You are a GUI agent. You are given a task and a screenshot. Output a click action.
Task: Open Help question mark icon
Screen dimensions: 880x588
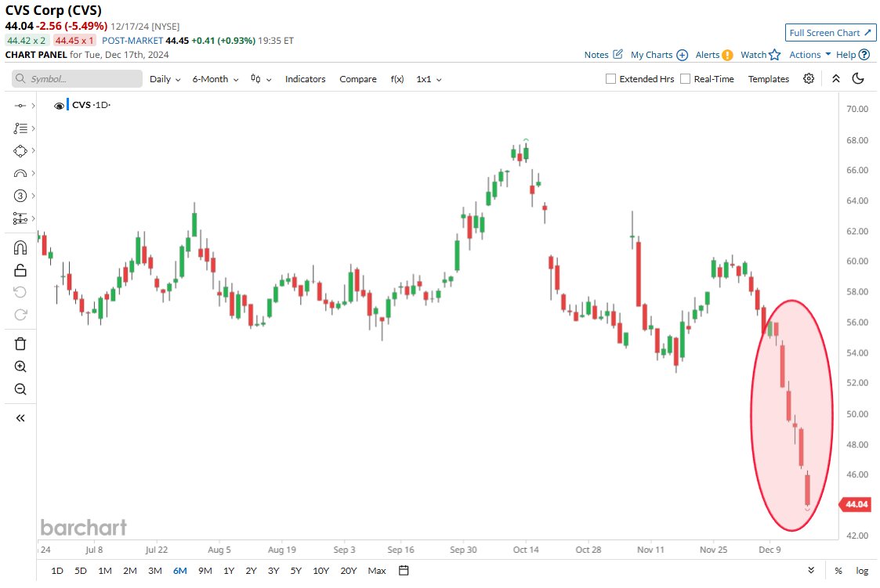pyautogui.click(x=864, y=54)
